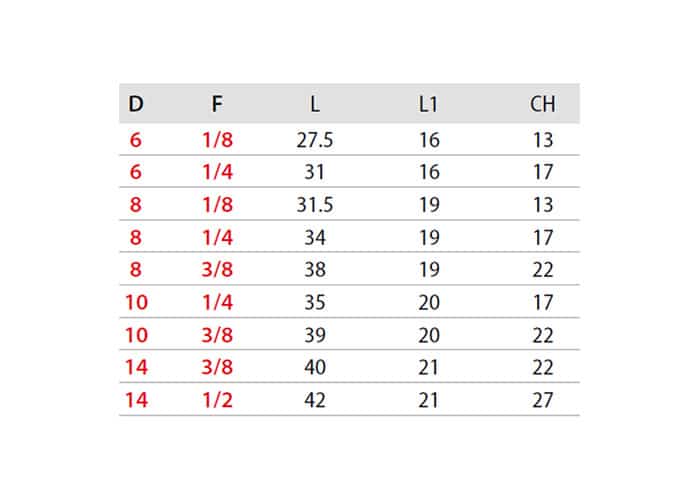Select the L value 31.5
The width and height of the screenshot is (700, 500).
point(315,205)
